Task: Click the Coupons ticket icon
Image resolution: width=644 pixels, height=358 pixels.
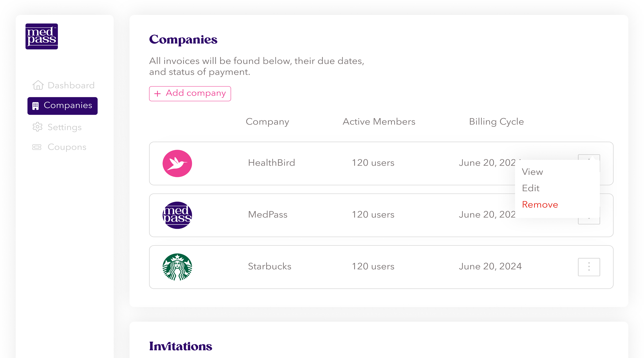Action: [x=37, y=147]
